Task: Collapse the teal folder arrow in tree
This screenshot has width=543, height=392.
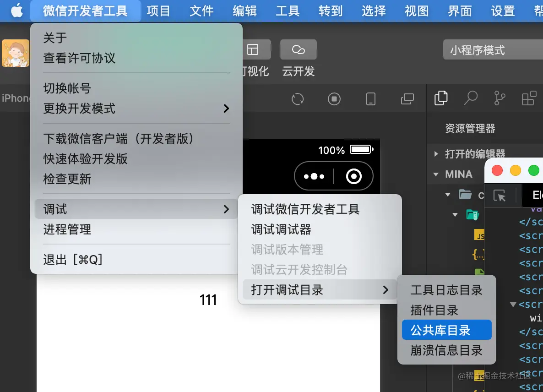Action: (455, 215)
